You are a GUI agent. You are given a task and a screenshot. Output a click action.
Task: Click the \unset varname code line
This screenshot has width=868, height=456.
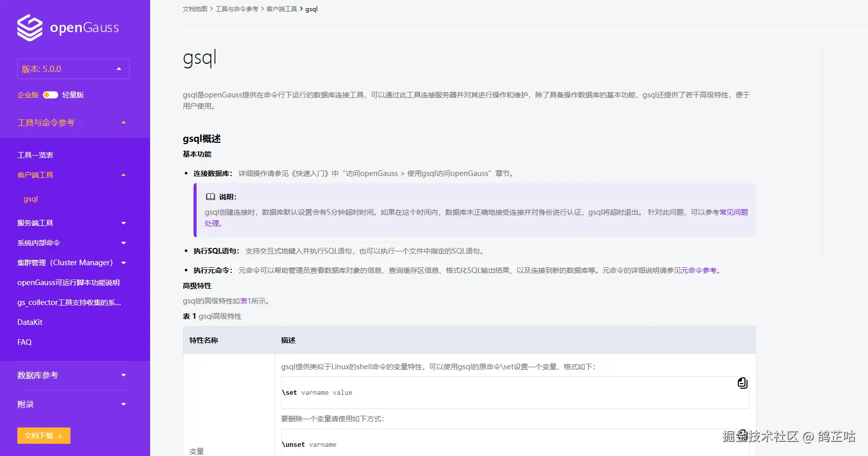coord(309,445)
